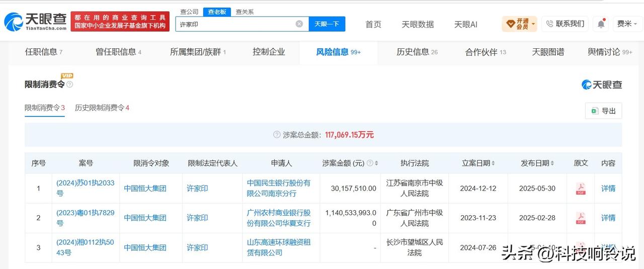Click amount 1,140,533,993.00 cell
The width and height of the screenshot is (644, 269).
[x=351, y=218]
